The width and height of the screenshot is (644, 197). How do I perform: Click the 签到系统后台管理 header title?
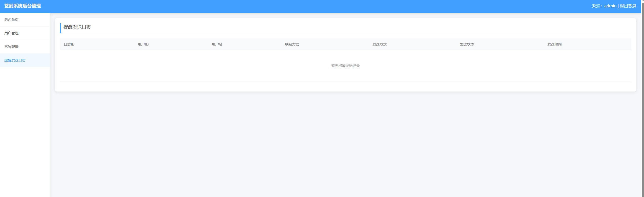click(x=23, y=6)
